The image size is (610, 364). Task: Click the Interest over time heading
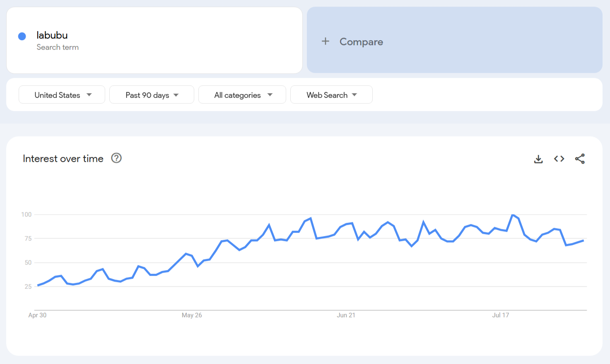pyautogui.click(x=63, y=158)
